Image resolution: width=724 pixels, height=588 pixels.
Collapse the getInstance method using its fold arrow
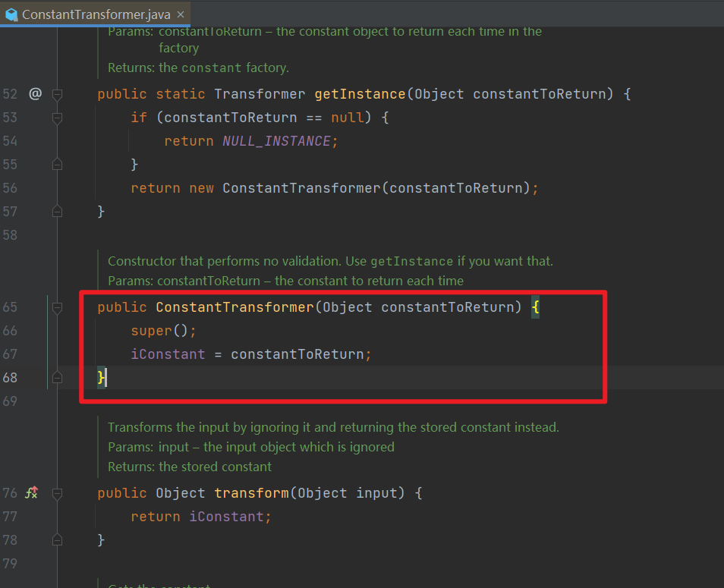[57, 93]
